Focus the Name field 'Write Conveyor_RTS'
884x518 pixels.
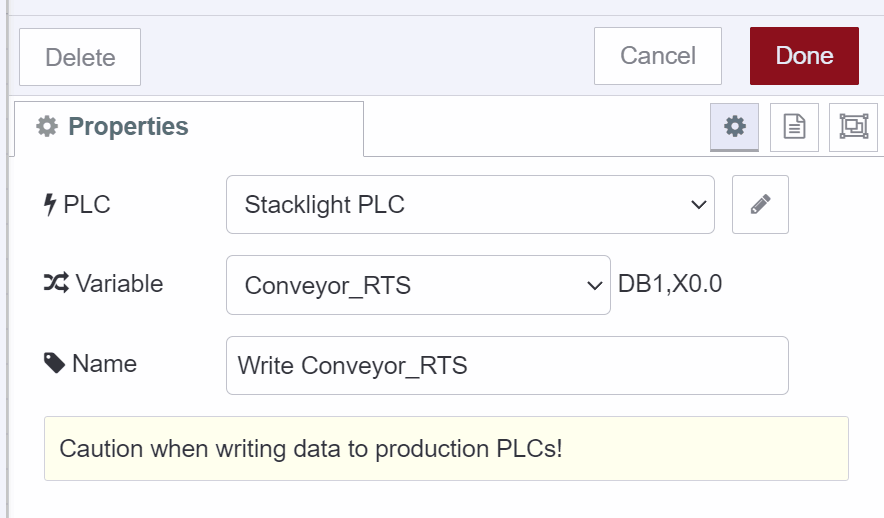[x=507, y=365]
